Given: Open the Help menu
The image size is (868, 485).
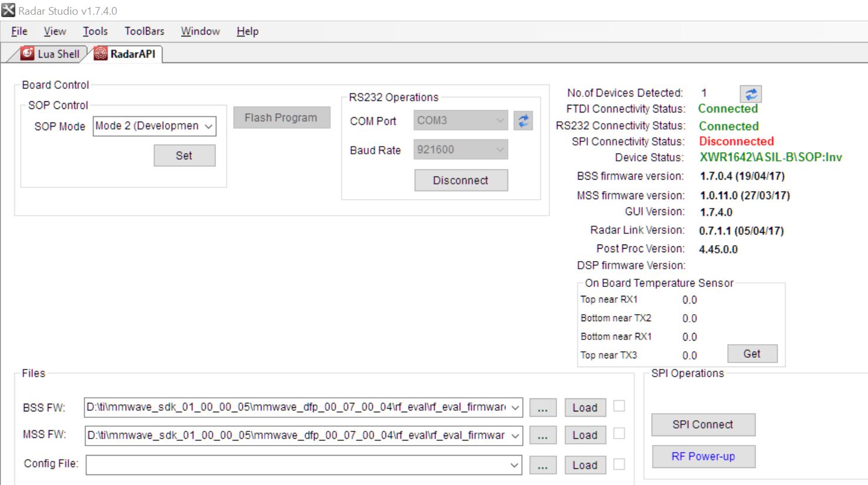Looking at the screenshot, I should tap(247, 31).
